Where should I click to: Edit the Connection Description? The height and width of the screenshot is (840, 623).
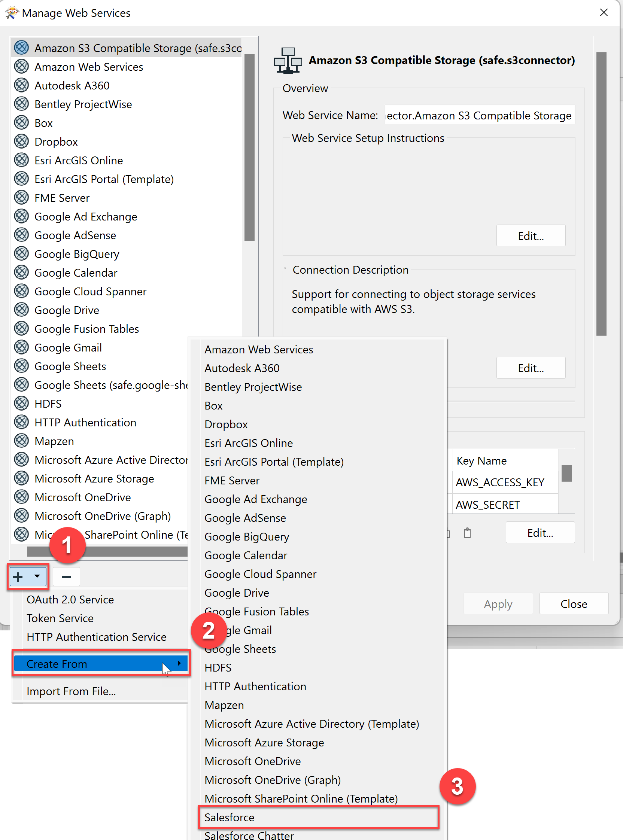pos(531,368)
